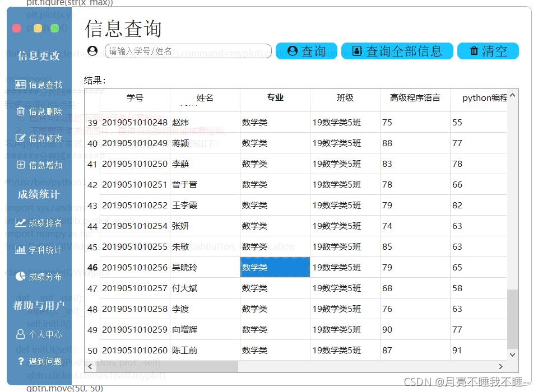This screenshot has width=538, height=392.
Task: Open the 信息删除 sidebar item
Action: (39, 111)
